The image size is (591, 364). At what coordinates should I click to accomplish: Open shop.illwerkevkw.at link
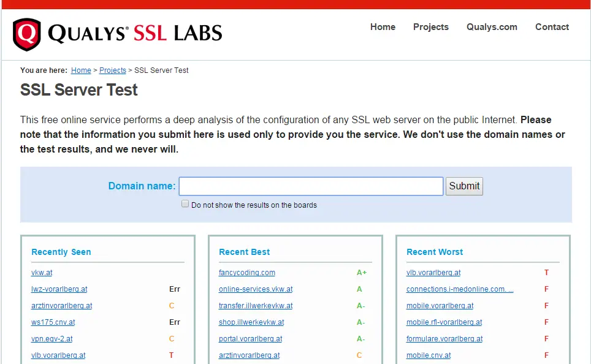click(251, 322)
